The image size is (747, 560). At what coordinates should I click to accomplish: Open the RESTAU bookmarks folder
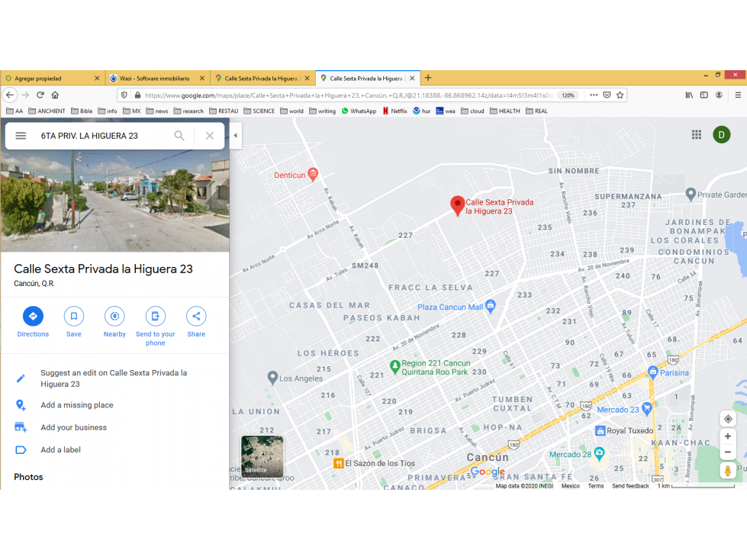tap(224, 111)
